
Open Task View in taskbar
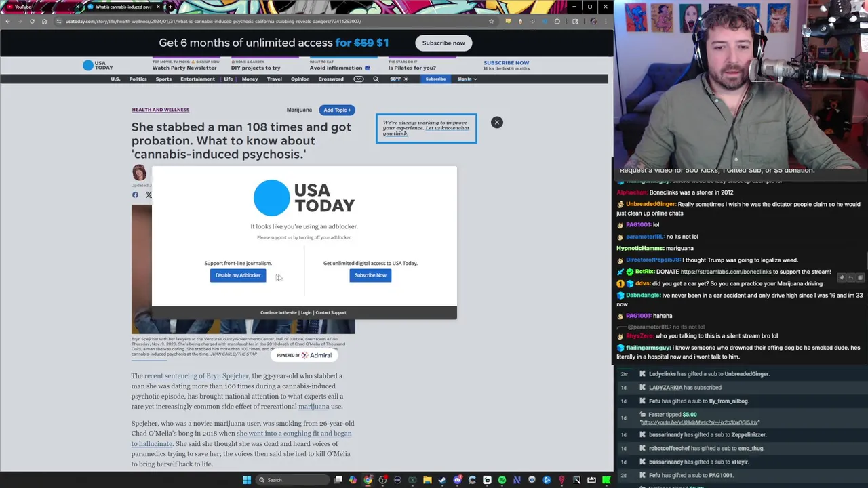[x=338, y=480]
